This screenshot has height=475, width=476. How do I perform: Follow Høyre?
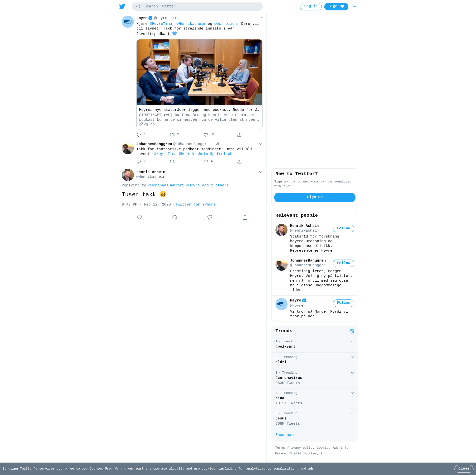343,303
